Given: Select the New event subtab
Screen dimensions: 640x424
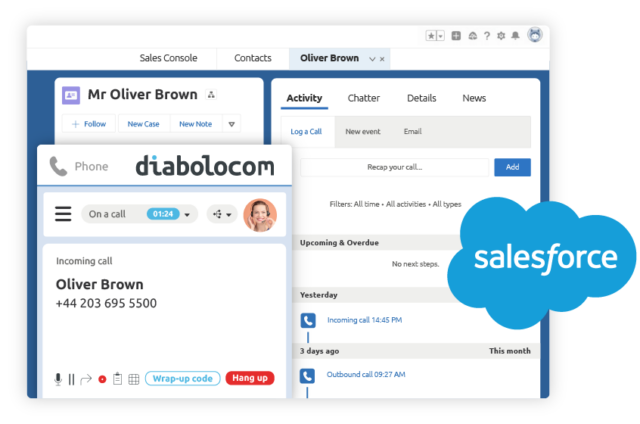Looking at the screenshot, I should coord(363,131).
